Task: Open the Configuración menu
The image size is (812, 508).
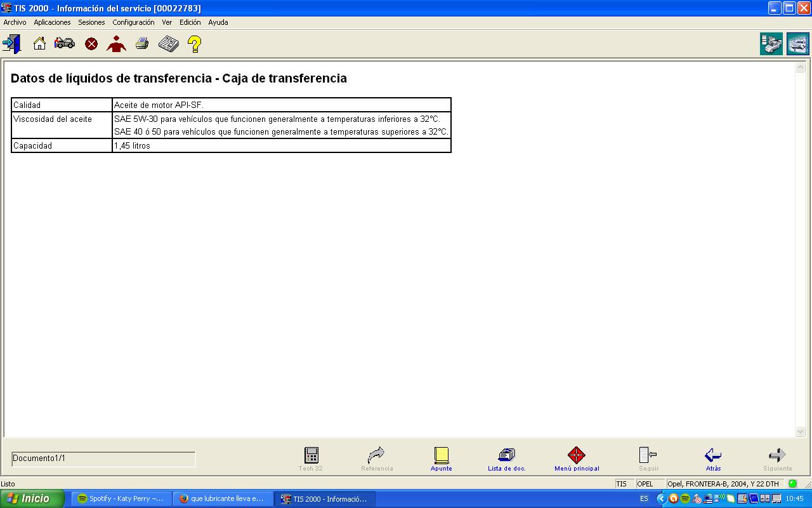Action: coord(133,22)
